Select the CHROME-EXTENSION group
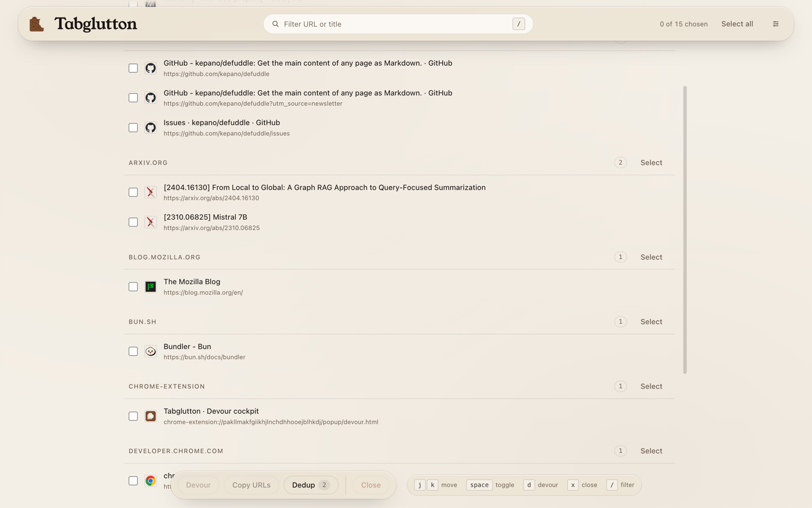Viewport: 812px width, 508px height. click(x=651, y=386)
